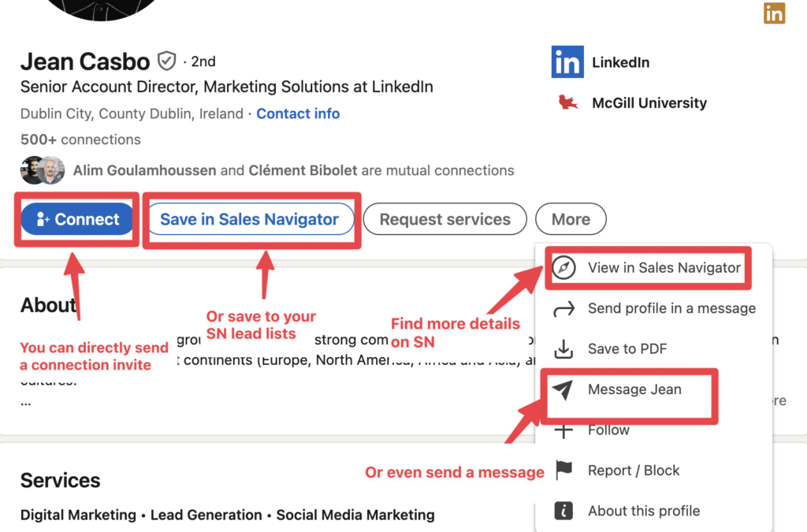
Task: Open the McGill University link text
Action: tap(649, 103)
